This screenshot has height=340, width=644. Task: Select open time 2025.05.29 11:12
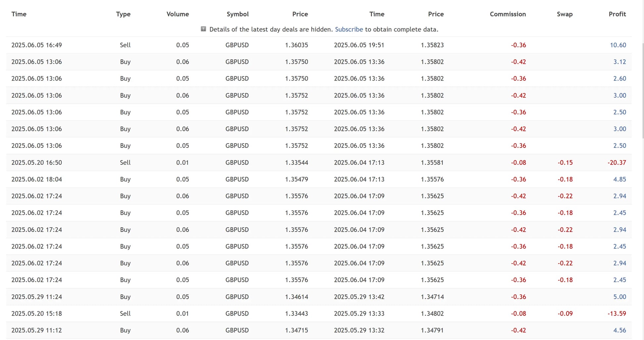(x=36, y=330)
